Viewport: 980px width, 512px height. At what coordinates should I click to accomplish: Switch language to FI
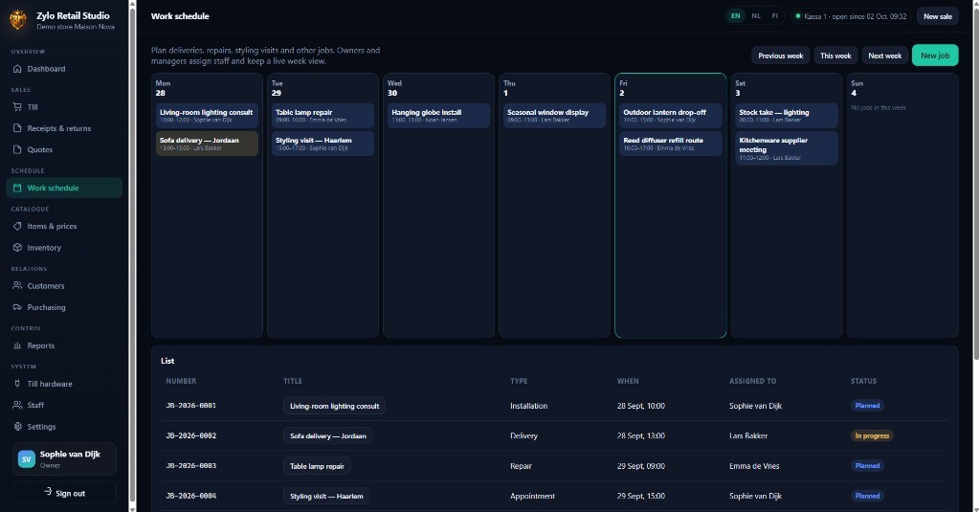pos(774,16)
